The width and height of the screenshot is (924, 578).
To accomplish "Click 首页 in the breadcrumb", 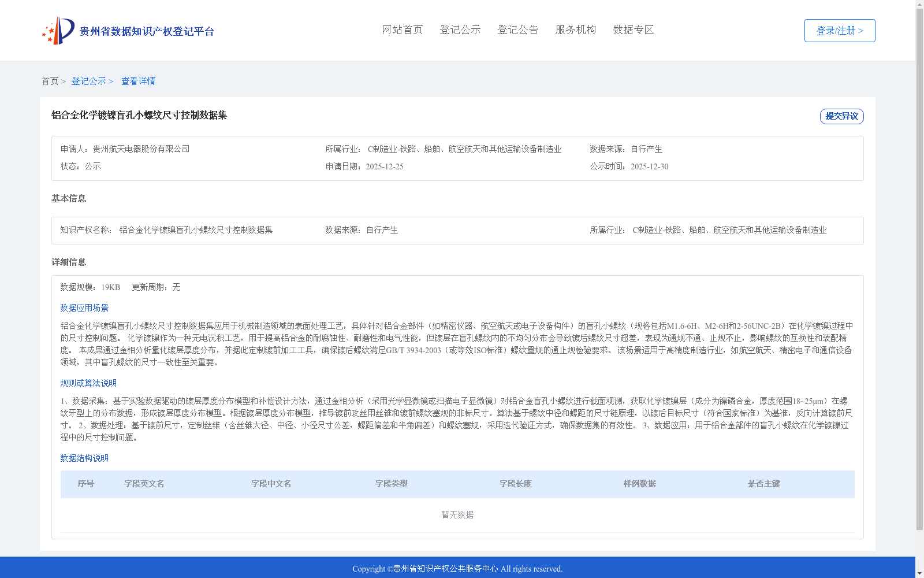I will coord(50,81).
